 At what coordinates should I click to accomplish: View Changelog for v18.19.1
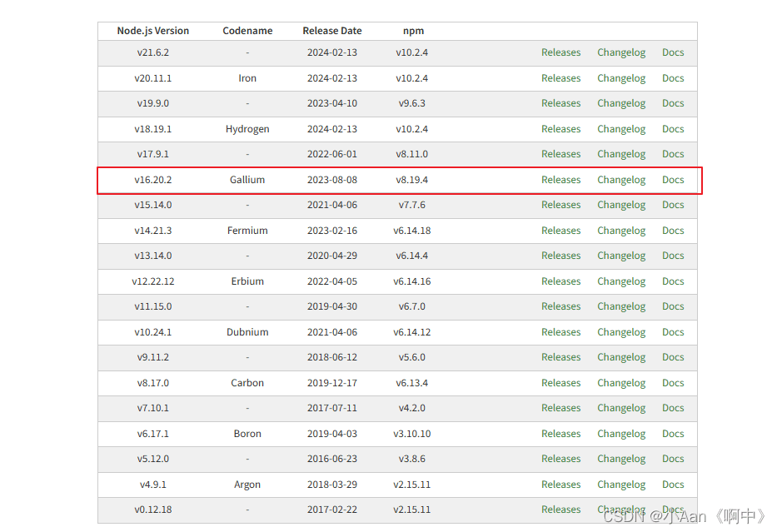point(621,129)
